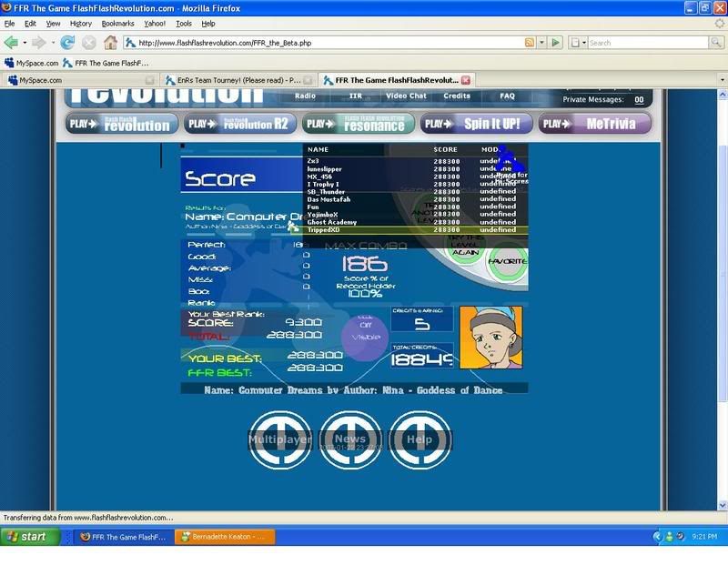Open the Video Chat link
Viewport: 728px width, 565px height.
click(406, 96)
